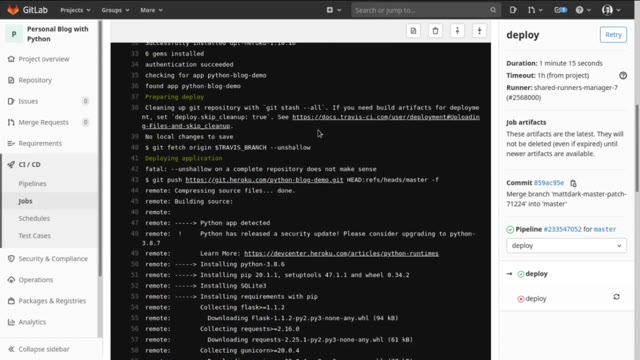Expand the deploy stage dropdown
Viewport: 640px width, 360px height.
566,246
